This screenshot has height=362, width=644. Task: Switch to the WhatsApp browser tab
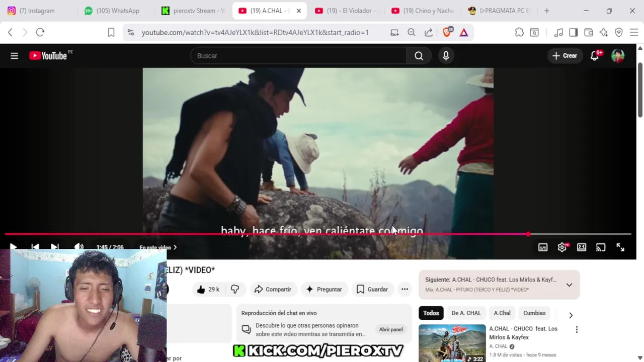[117, 11]
